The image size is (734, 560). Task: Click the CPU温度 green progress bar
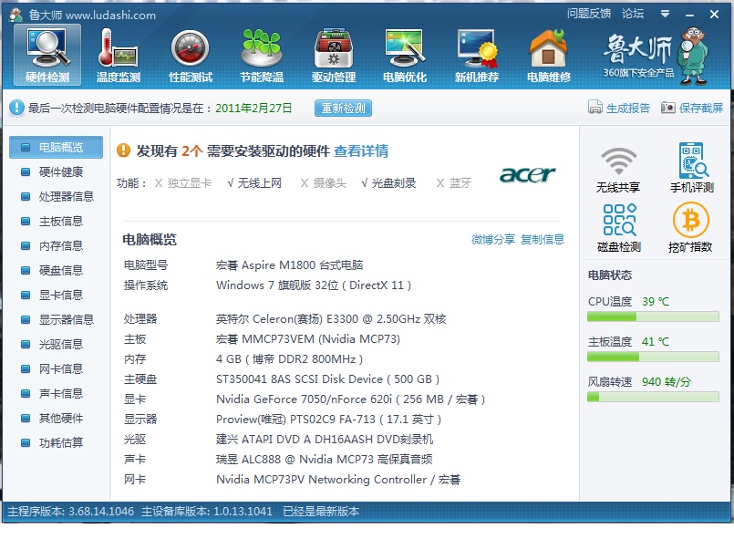653,316
